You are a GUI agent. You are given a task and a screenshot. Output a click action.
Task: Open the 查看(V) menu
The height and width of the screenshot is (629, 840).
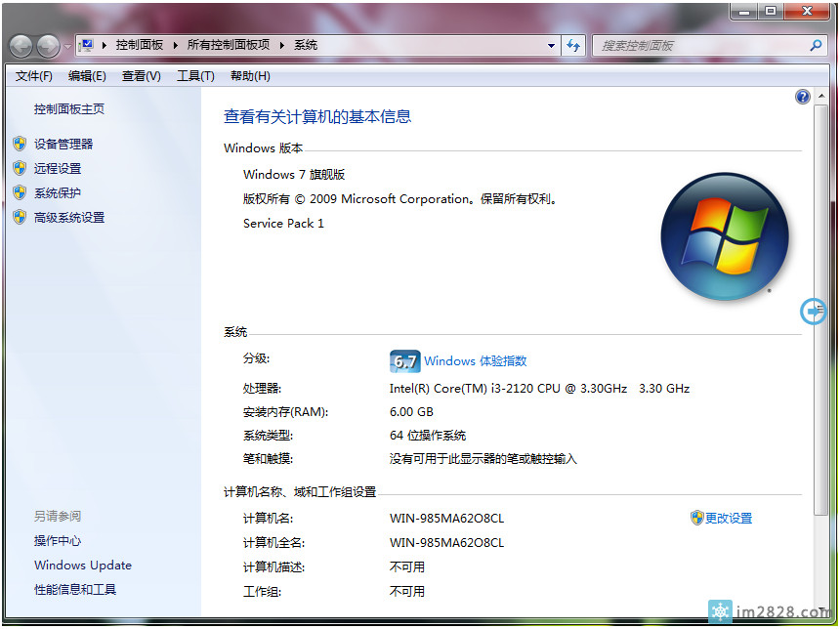[x=141, y=76]
